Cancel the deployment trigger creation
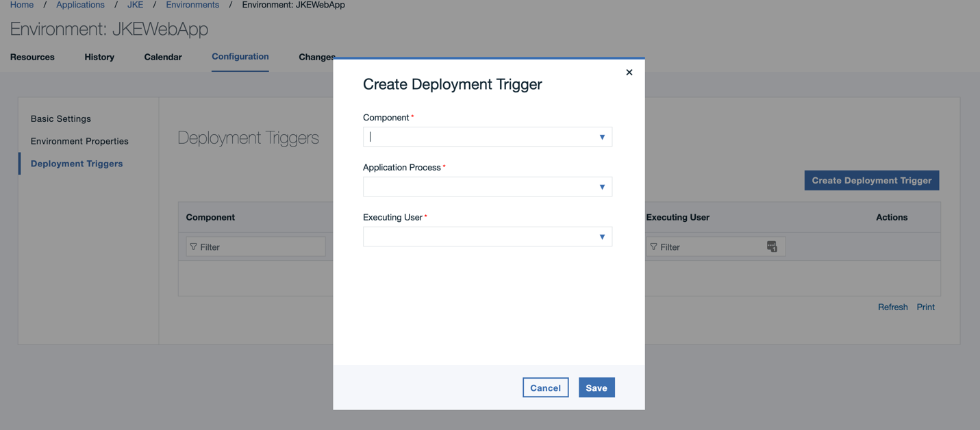This screenshot has width=980, height=430. tap(545, 388)
